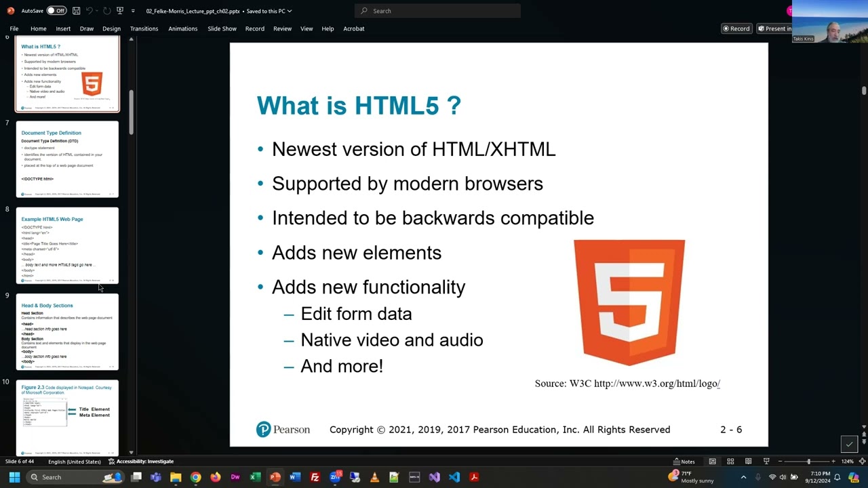
Task: Click the Present in Teams button
Action: pyautogui.click(x=774, y=28)
